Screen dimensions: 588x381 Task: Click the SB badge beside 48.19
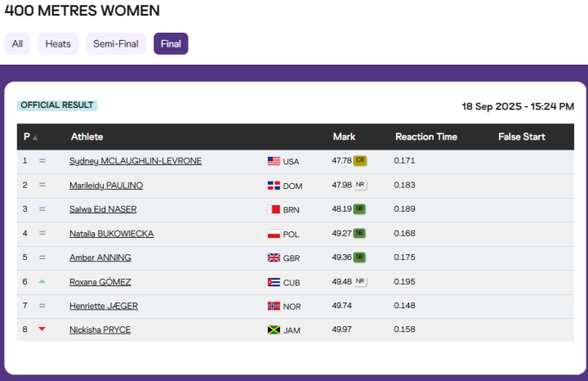click(359, 209)
